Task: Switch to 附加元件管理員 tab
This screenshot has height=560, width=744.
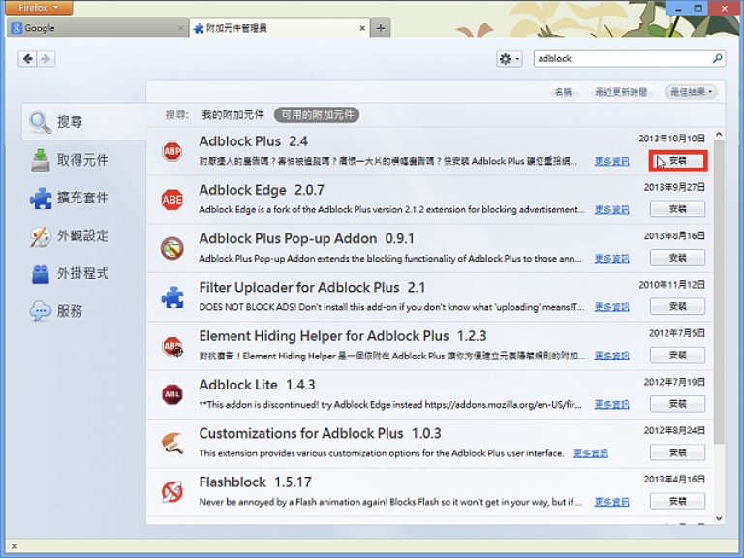Action: point(279,28)
